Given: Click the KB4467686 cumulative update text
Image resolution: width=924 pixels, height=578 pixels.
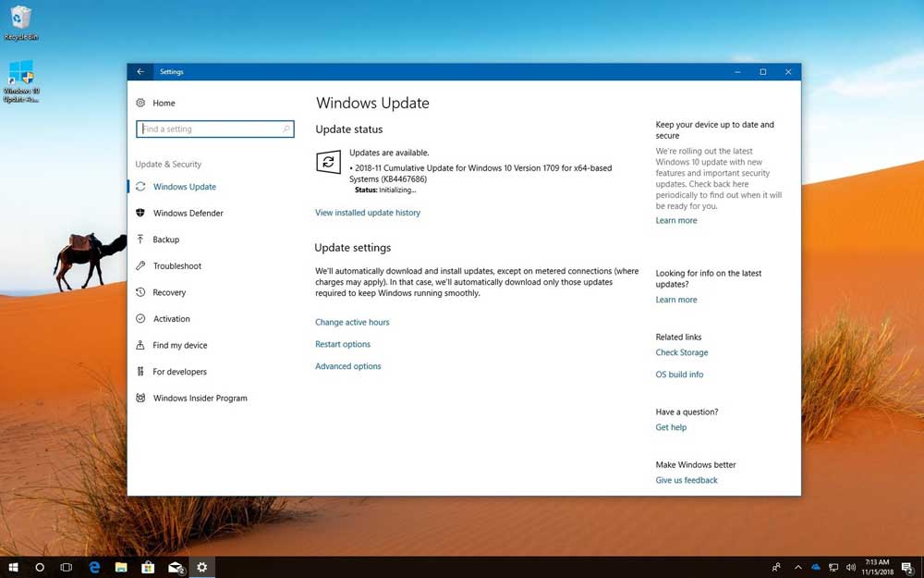Looking at the screenshot, I should click(480, 174).
